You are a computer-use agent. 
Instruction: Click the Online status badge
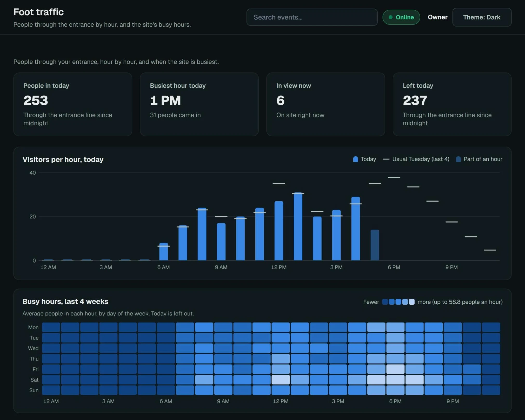tap(401, 17)
